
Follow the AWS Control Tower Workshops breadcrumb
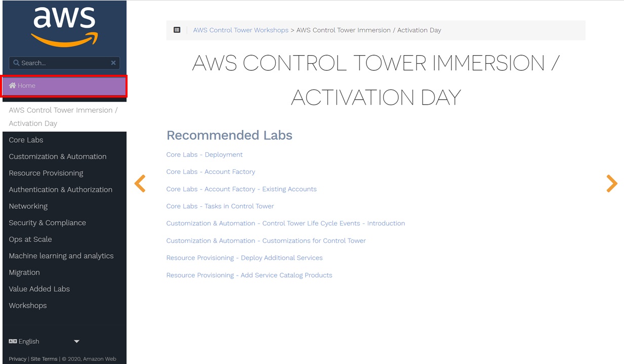pos(241,30)
